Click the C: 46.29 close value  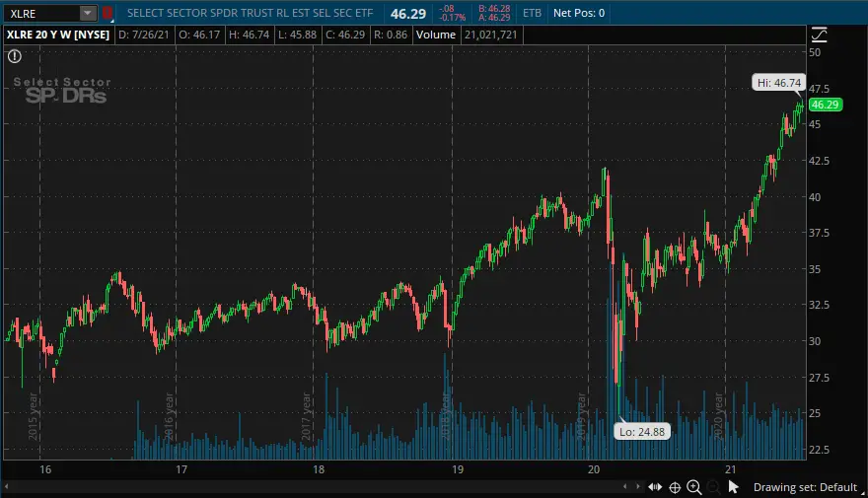click(x=345, y=35)
